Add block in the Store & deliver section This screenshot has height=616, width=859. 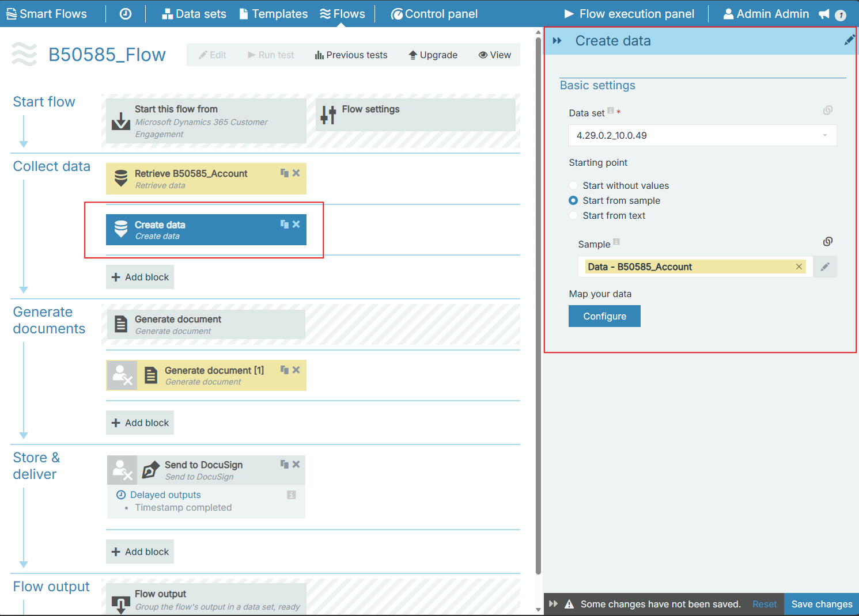click(x=140, y=552)
